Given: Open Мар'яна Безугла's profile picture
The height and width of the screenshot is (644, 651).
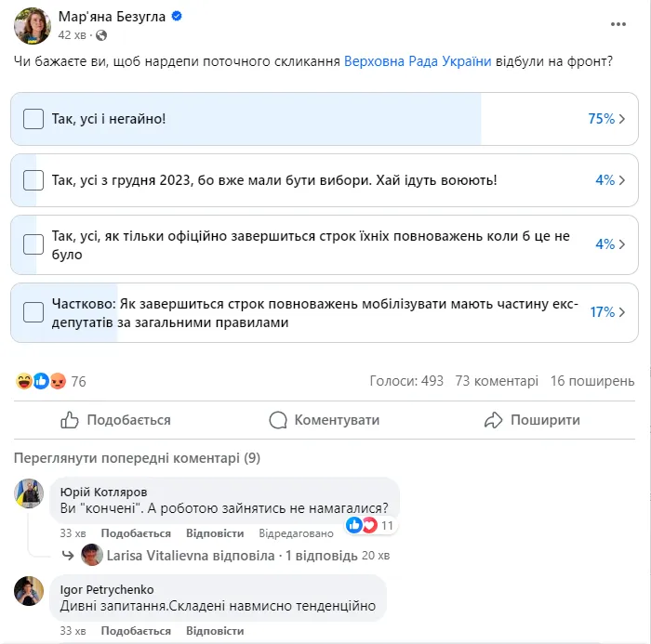Looking at the screenshot, I should [x=33, y=25].
